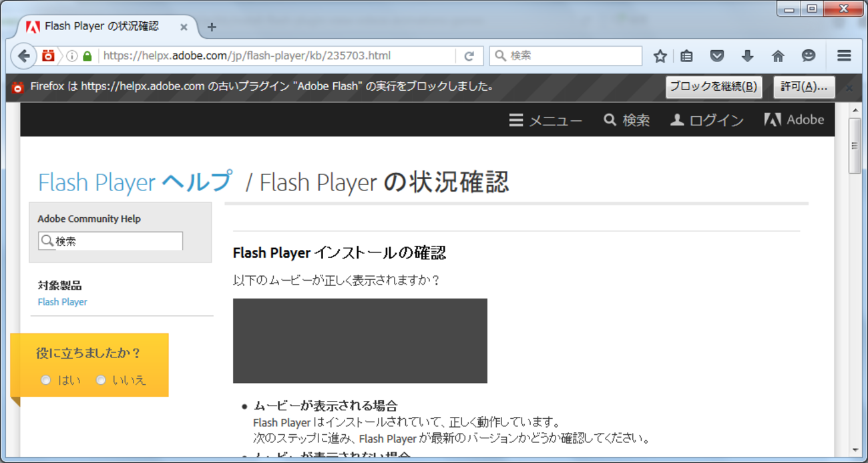The image size is (868, 463).
Task: Click Flash Player インストールの確認 heading
Action: tap(339, 253)
